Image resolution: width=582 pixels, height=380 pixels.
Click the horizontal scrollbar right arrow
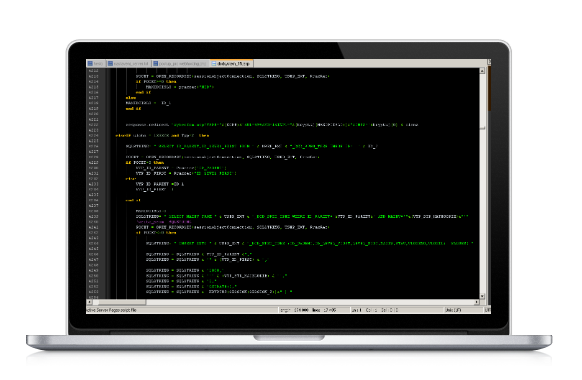[477, 302]
